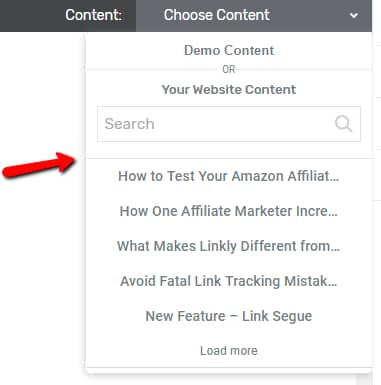Select the Demo Content option
The image size is (381, 385).
click(x=229, y=51)
